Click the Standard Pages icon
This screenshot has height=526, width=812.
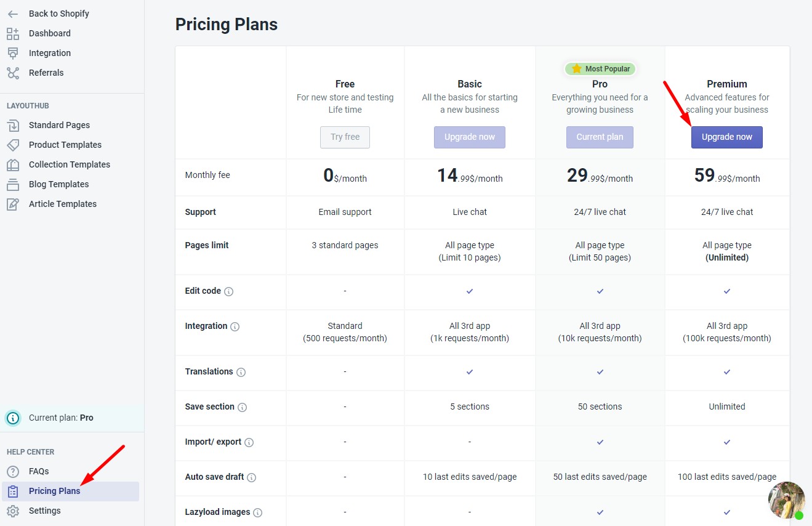click(x=13, y=125)
